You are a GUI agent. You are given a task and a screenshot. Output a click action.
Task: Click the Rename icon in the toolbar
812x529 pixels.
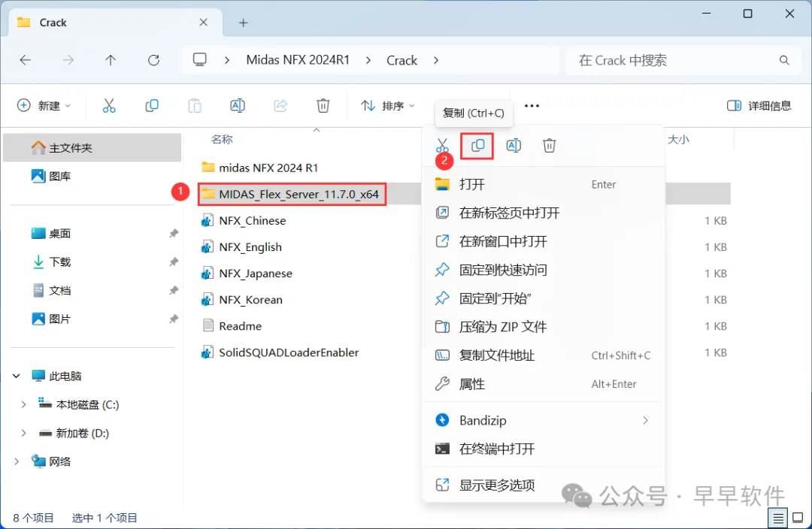tap(237, 106)
